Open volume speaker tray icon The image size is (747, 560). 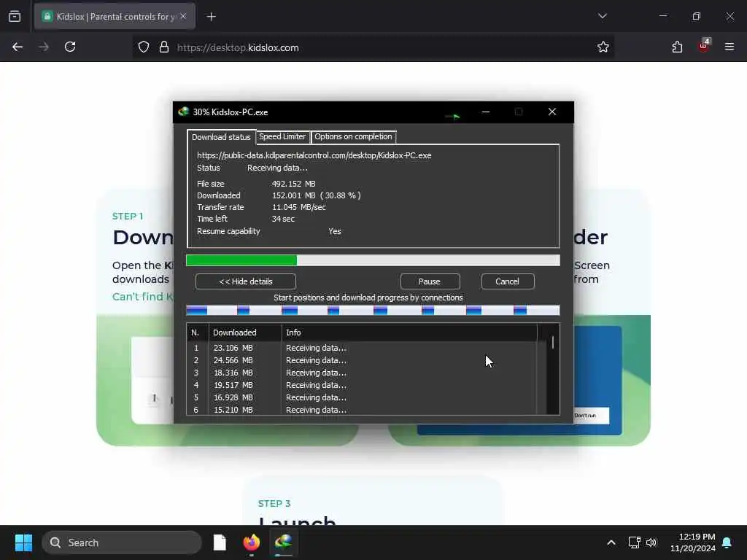651,542
